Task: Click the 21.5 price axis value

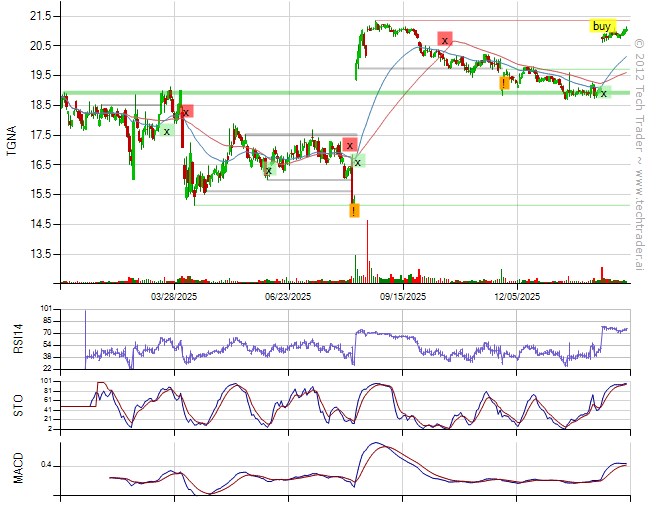Action: coord(40,16)
